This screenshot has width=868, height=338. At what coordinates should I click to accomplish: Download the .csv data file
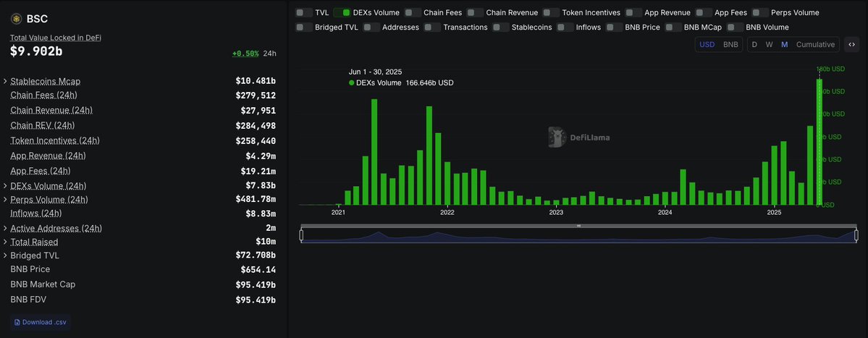click(45, 322)
